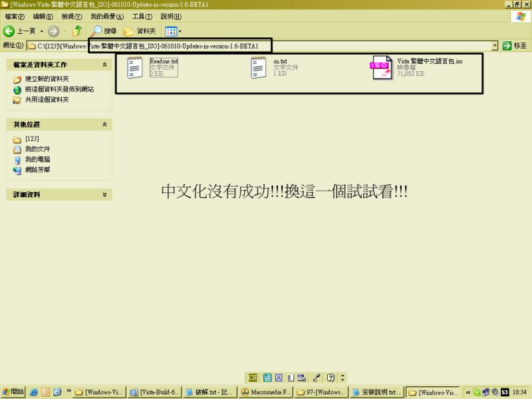Open language bar help question icon
Screen dimensions: 532x399
[331, 378]
